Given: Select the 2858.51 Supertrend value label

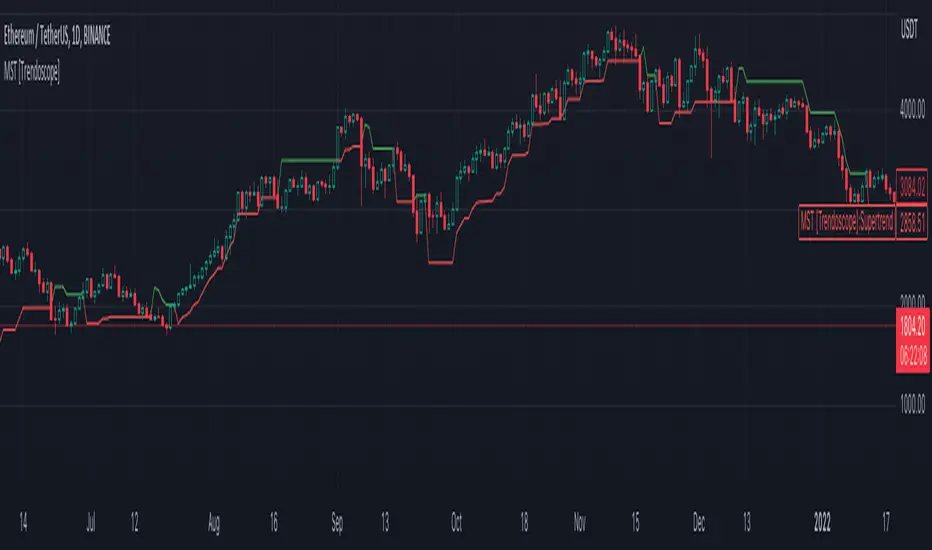Looking at the screenshot, I should [913, 223].
